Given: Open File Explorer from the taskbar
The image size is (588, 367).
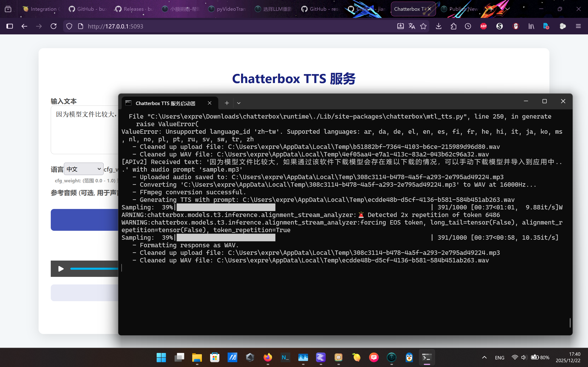Looking at the screenshot, I should (x=197, y=358).
